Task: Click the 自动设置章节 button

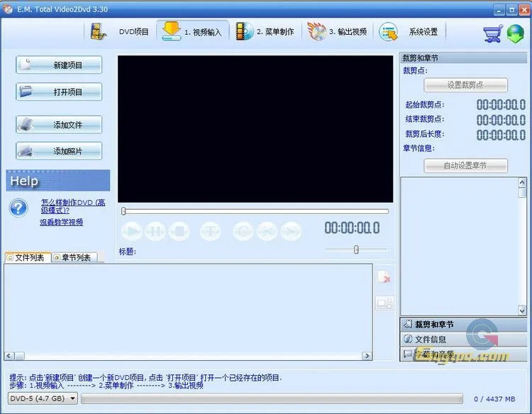Action: tap(465, 165)
